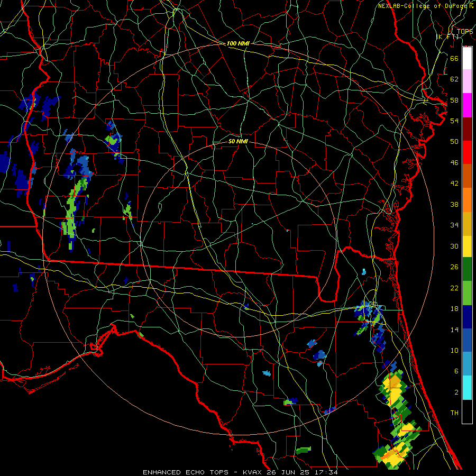Click the dark red legend color block
476x476 pixels.
pos(467,129)
